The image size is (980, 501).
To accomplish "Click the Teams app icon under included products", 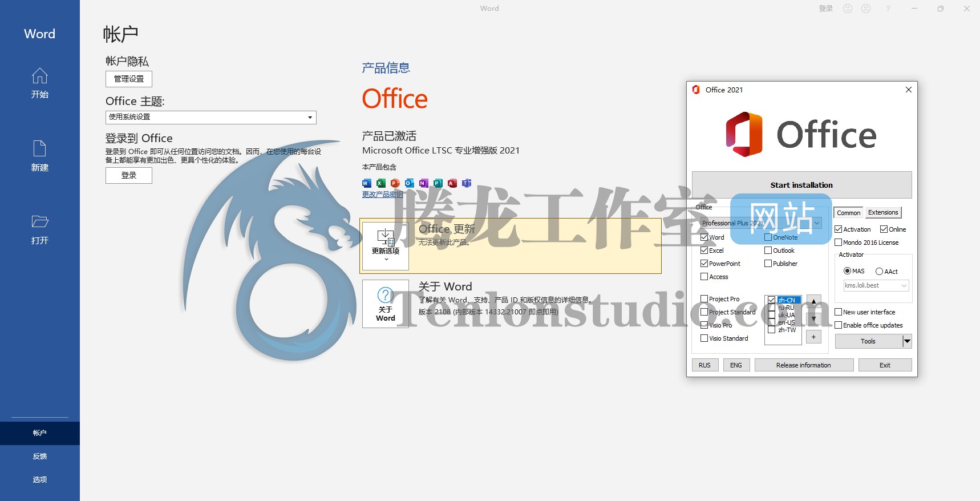I will (x=467, y=183).
